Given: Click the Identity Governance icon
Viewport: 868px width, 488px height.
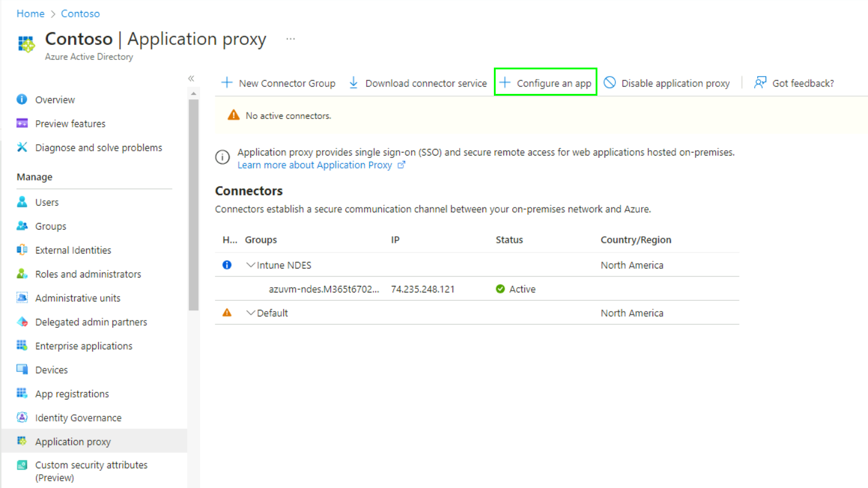Looking at the screenshot, I should click(22, 417).
